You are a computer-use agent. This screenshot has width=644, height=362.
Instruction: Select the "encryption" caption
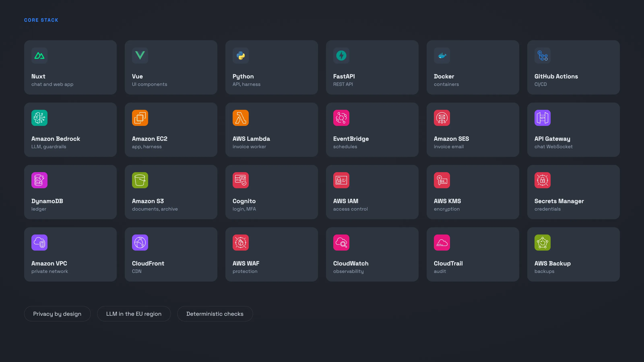tap(447, 209)
